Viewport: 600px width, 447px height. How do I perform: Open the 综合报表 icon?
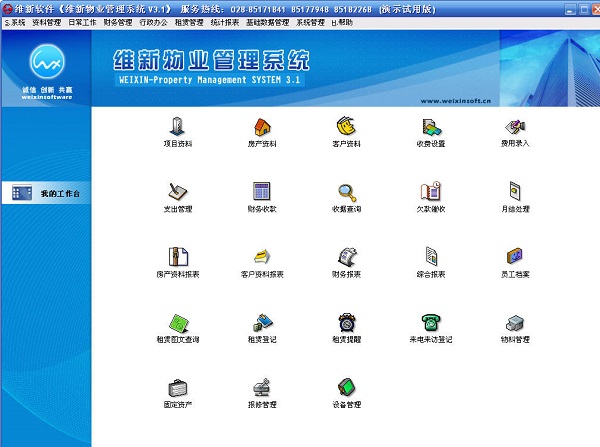(x=431, y=256)
